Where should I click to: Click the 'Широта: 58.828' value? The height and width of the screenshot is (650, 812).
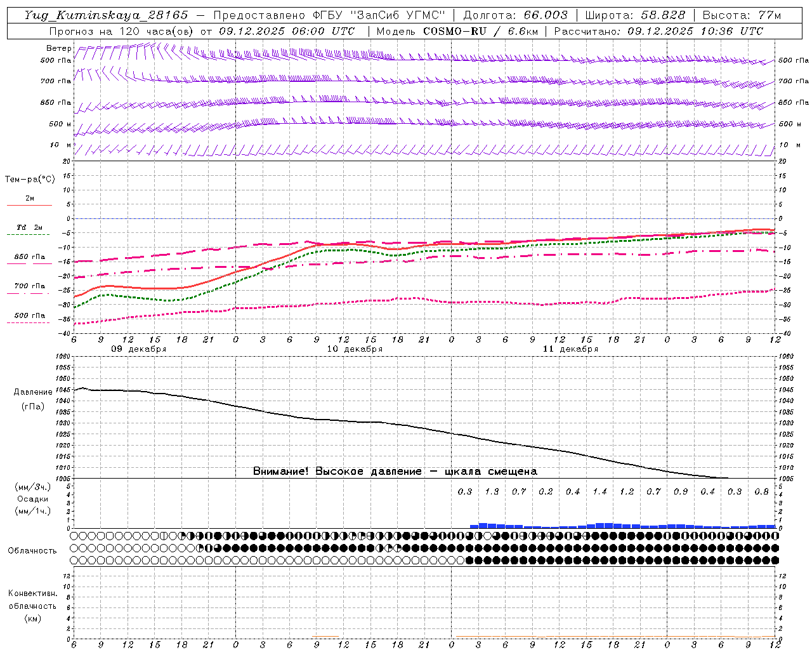pos(635,15)
